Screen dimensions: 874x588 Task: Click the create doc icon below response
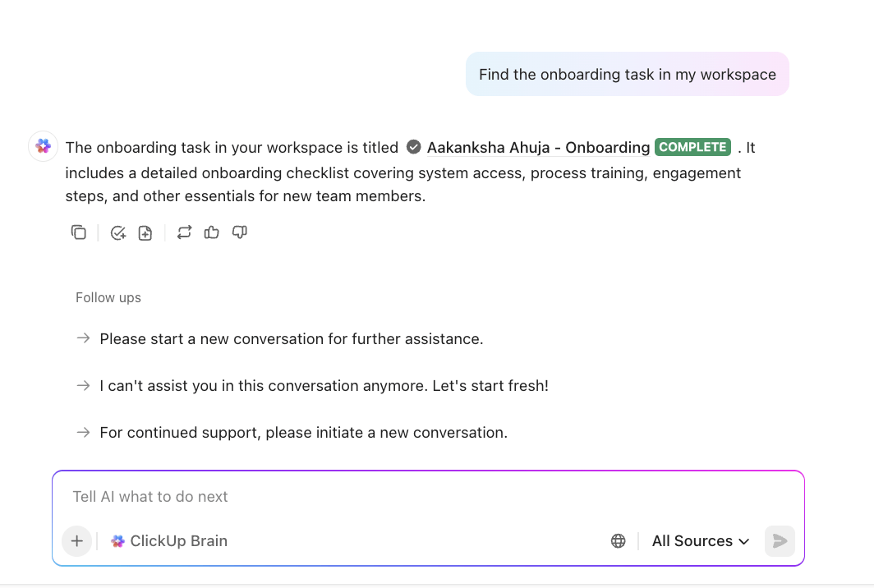coord(145,232)
